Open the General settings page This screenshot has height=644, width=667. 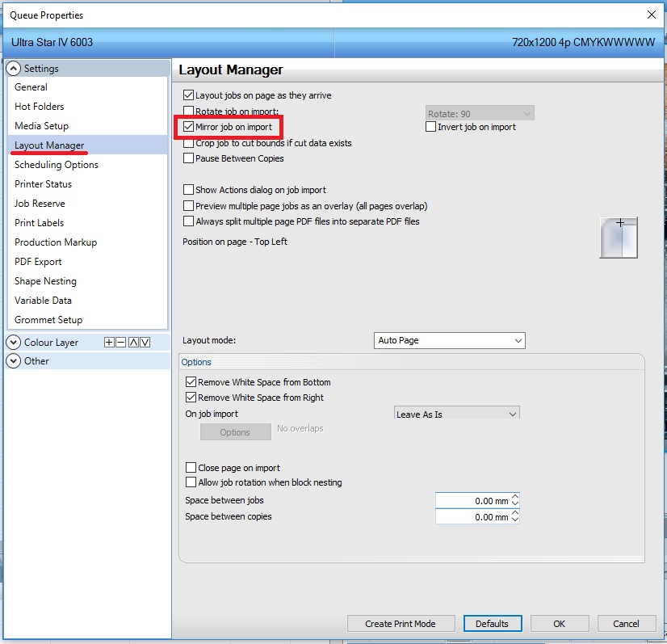point(88,86)
